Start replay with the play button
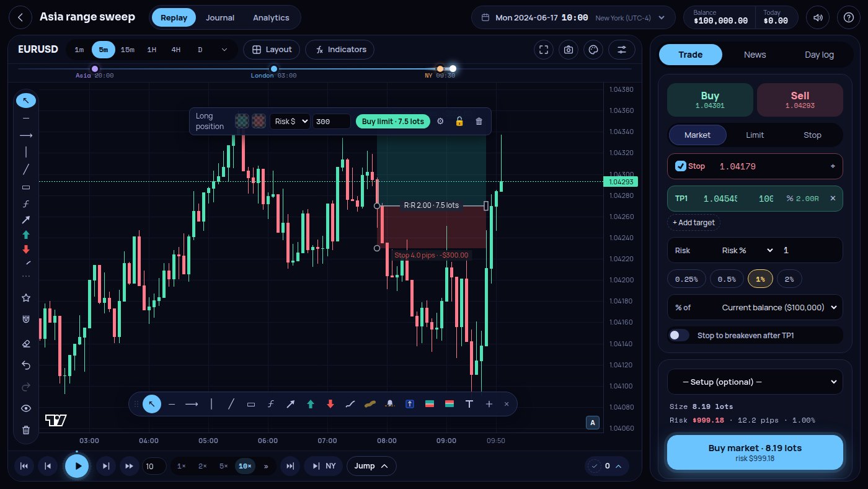 click(77, 466)
